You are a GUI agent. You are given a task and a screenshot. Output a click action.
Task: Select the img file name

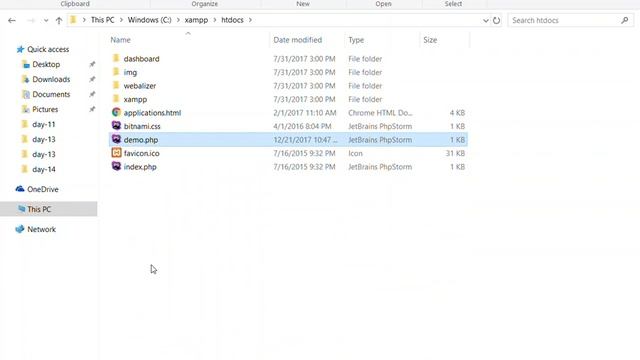tap(130, 73)
